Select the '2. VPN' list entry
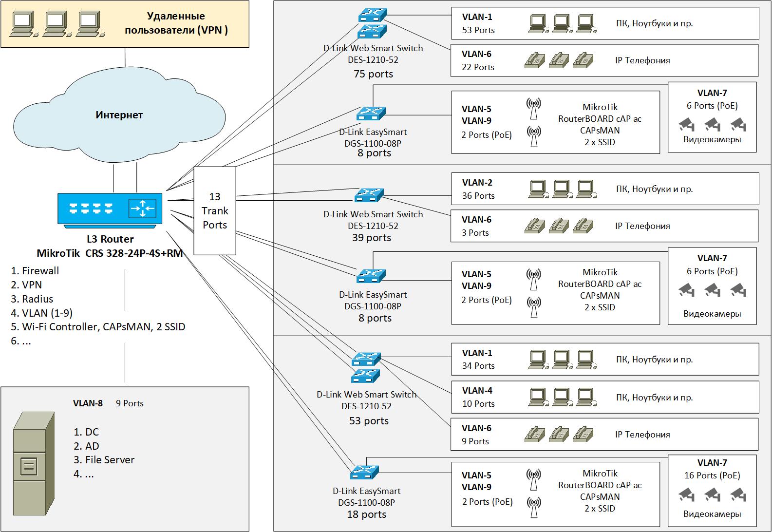The height and width of the screenshot is (532, 772). click(26, 285)
